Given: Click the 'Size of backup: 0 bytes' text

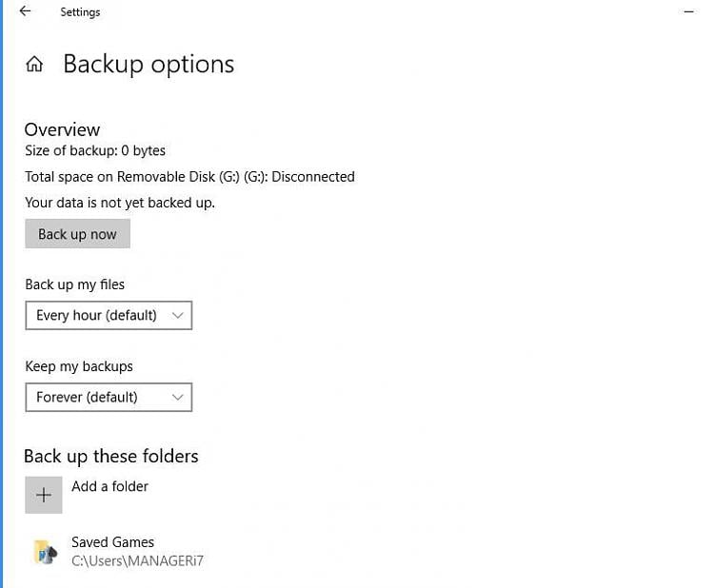Looking at the screenshot, I should (x=95, y=150).
